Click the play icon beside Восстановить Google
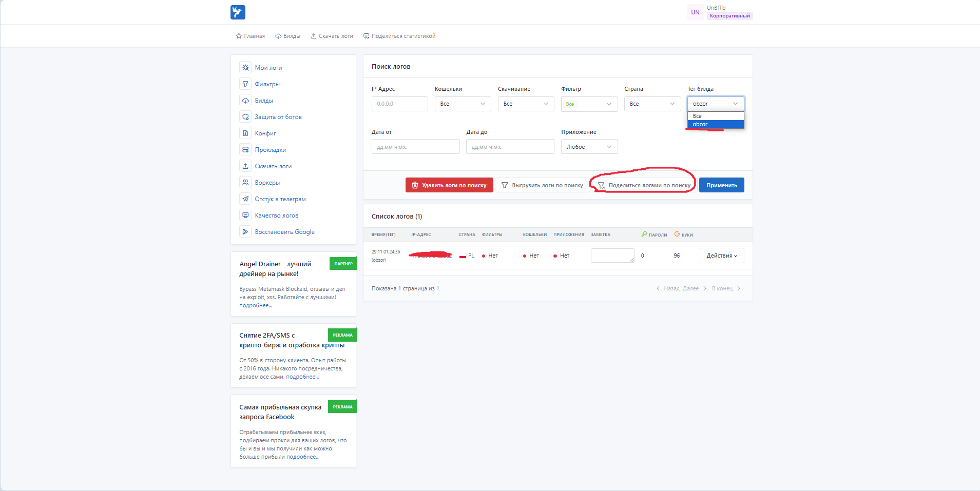 [245, 232]
